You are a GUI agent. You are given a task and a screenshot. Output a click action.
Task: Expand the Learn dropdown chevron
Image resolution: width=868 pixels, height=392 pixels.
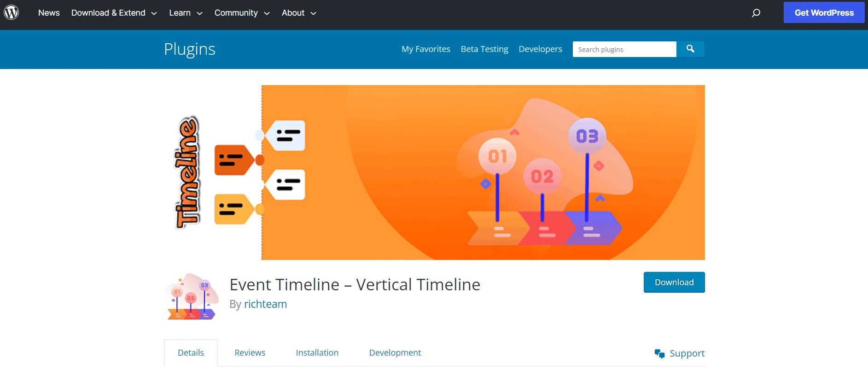(199, 13)
